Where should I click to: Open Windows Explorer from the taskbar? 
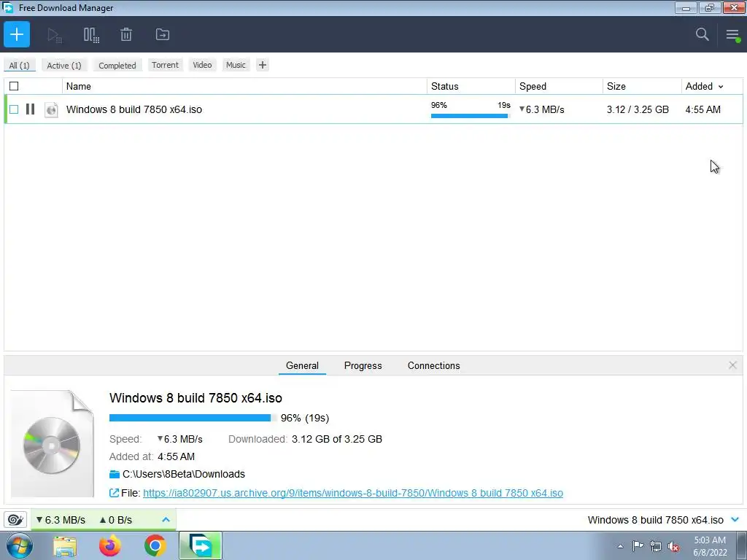(65, 546)
